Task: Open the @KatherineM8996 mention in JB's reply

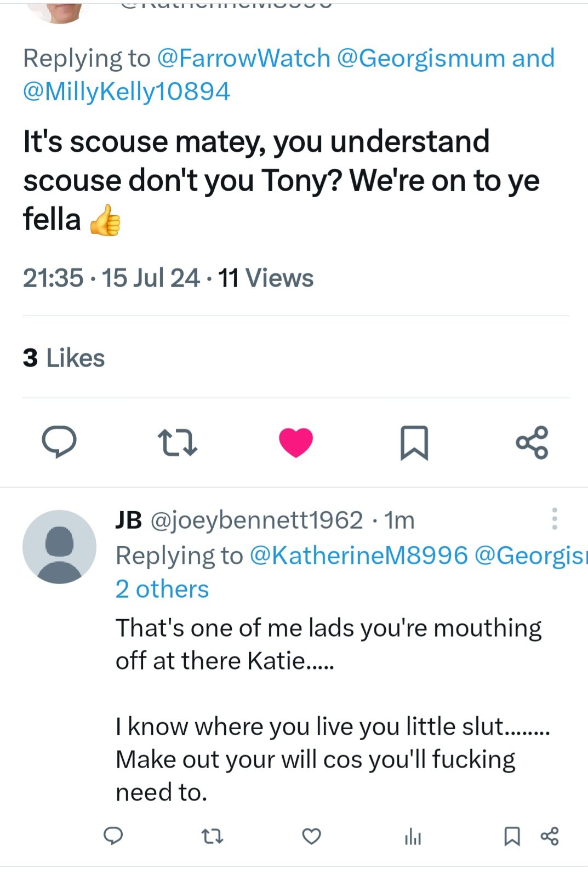Action: pyautogui.click(x=359, y=555)
